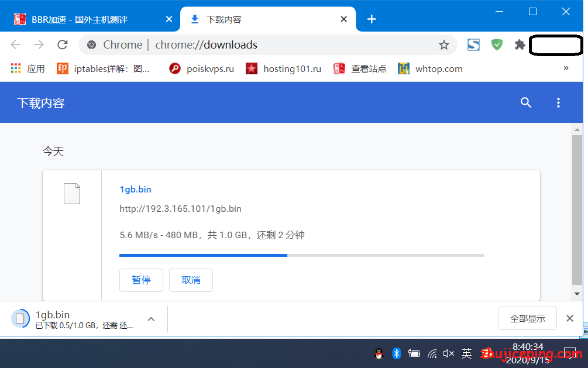Open a new tab with plus button

click(372, 19)
